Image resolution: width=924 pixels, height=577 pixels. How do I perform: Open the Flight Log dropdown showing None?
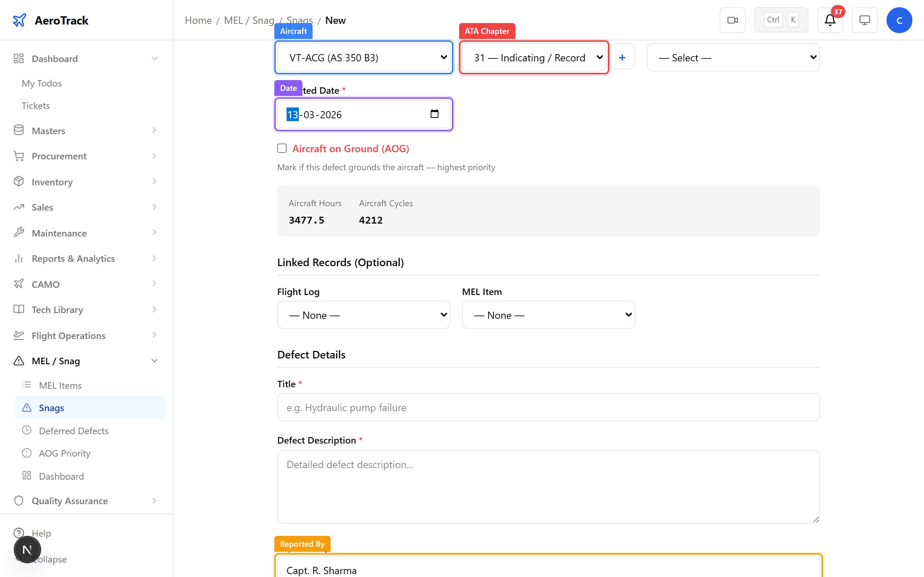point(363,315)
